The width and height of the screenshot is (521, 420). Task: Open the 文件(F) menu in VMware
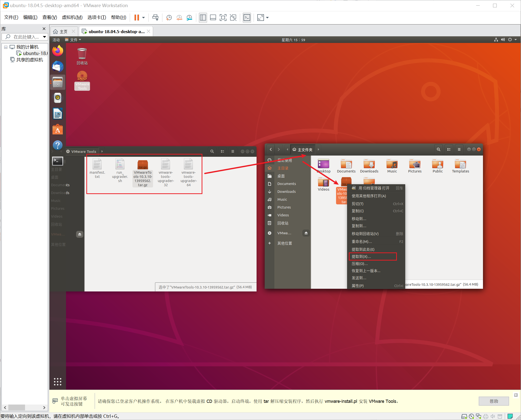11,17
